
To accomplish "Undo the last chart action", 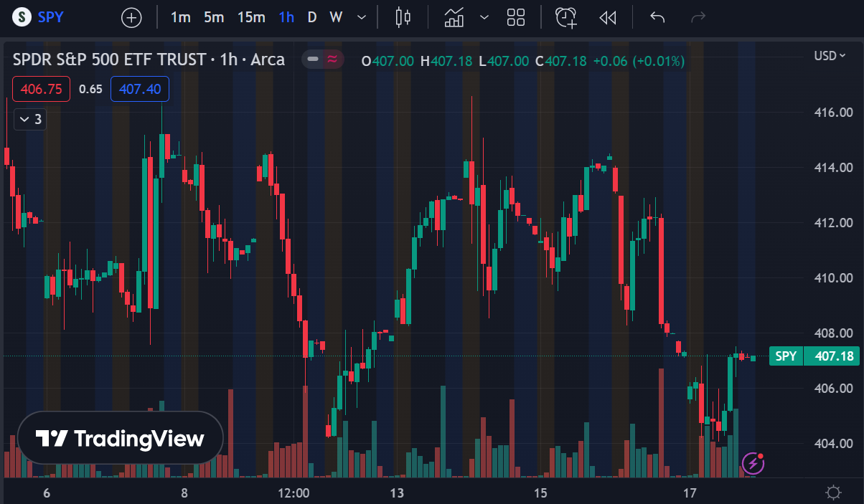I will point(657,17).
